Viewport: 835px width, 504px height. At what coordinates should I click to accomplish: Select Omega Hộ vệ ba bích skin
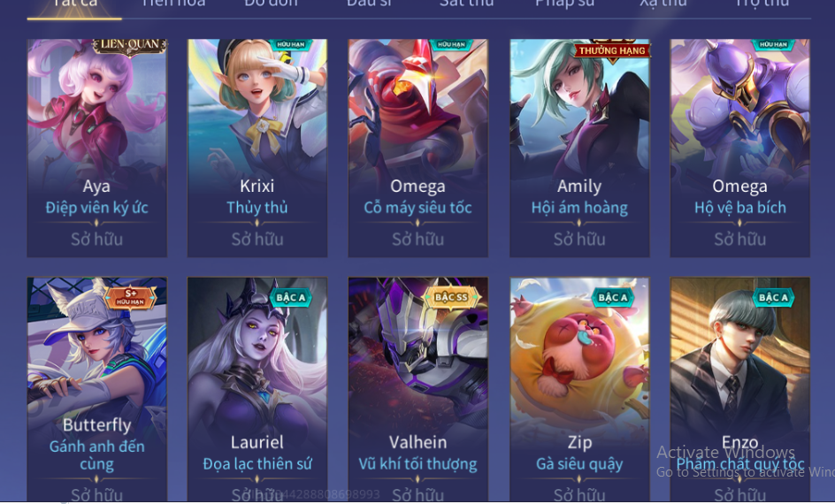click(740, 148)
